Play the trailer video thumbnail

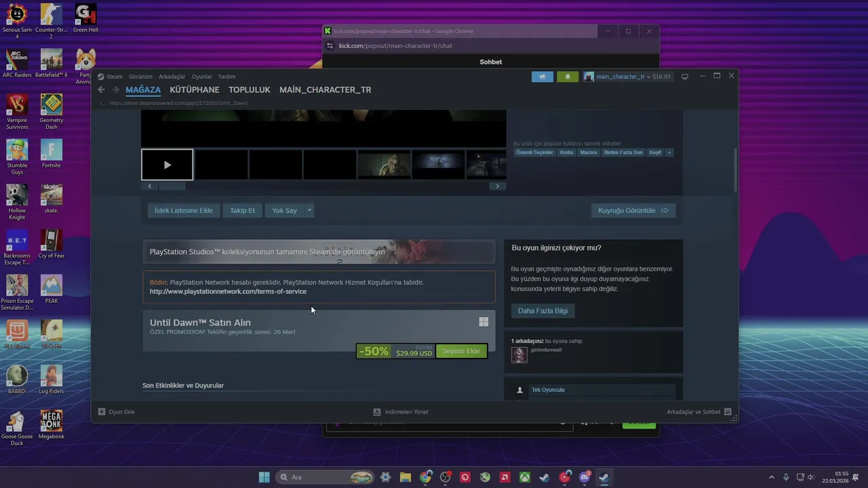point(167,165)
